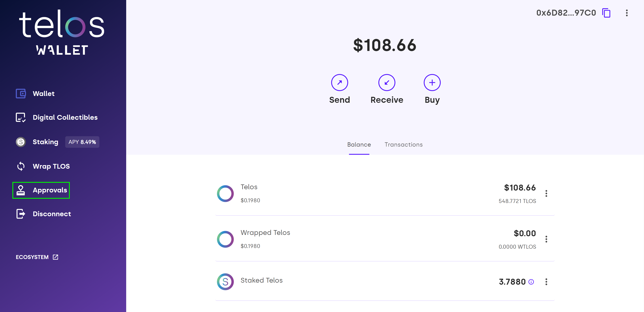Click the Buy plus icon

tap(432, 83)
